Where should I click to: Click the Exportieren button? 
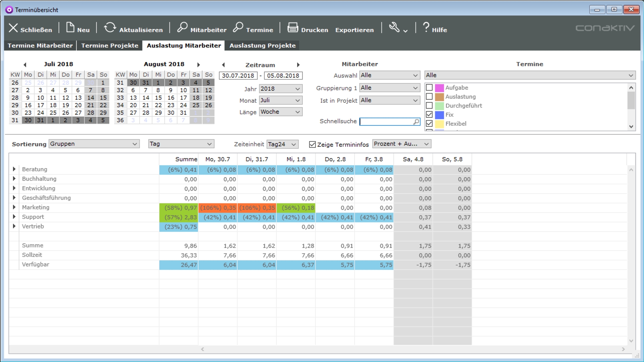point(354,30)
